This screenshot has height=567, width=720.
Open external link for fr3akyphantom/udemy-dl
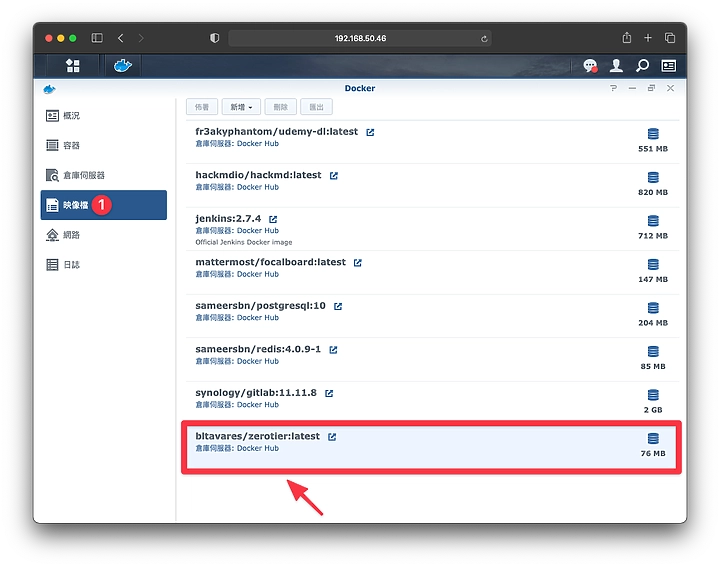point(370,132)
